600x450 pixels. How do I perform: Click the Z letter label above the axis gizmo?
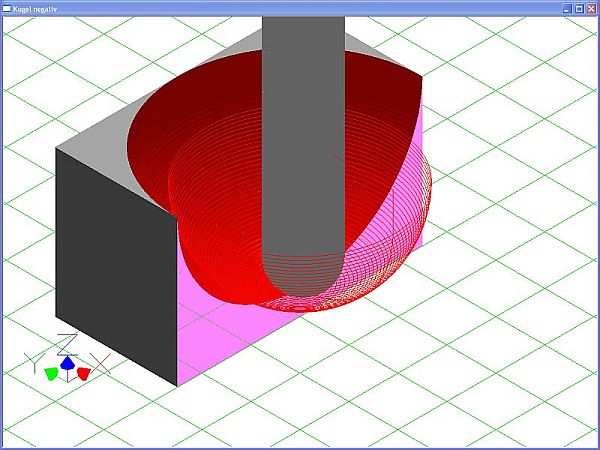(66, 341)
